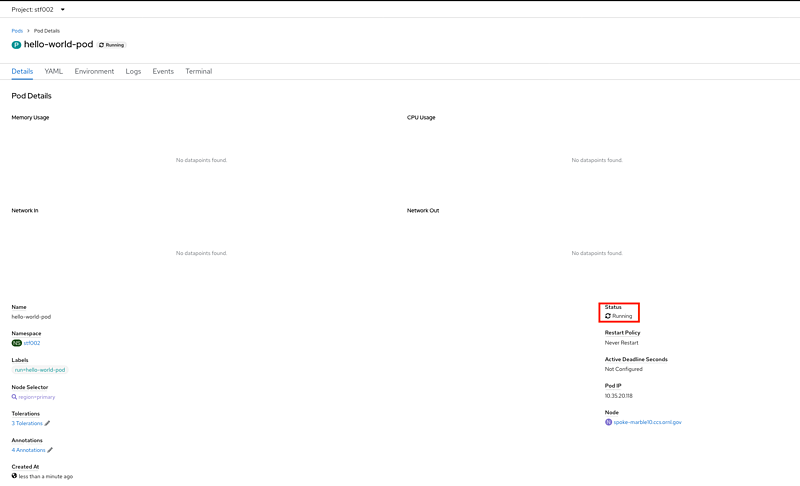The height and width of the screenshot is (486, 800).
Task: View the Logs tab
Action: pyautogui.click(x=133, y=72)
